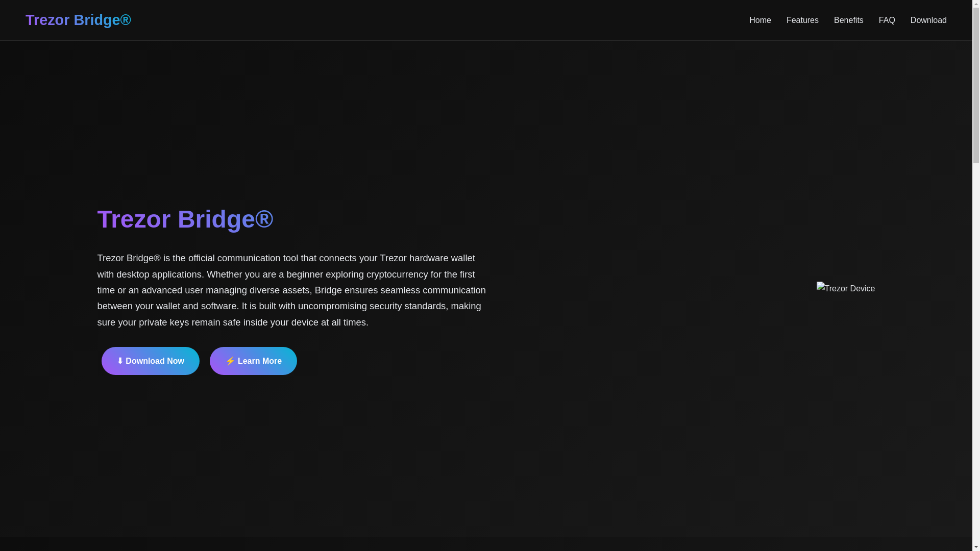Select Download in the top navigation
Viewport: 980px width, 551px height.
(928, 20)
